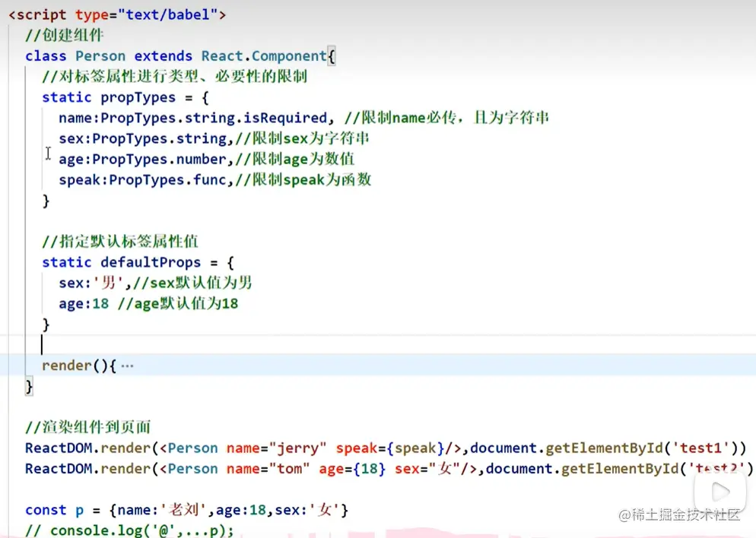Click 'static propTypes = {' line

coord(125,98)
